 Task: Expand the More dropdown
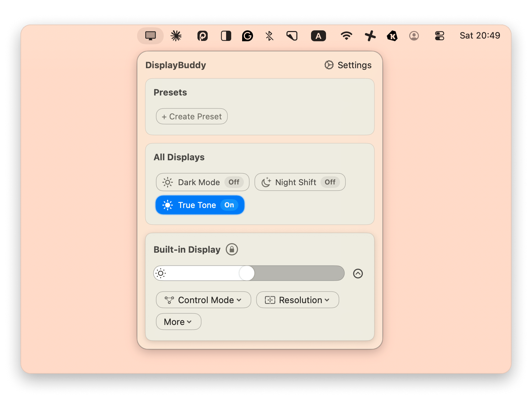[179, 322]
